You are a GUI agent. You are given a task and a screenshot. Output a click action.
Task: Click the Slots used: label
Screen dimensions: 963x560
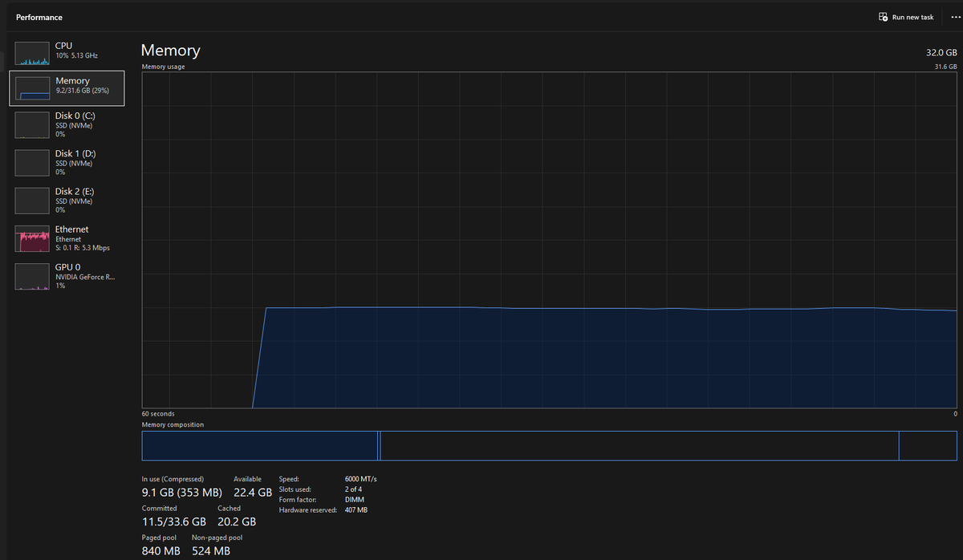pos(295,489)
